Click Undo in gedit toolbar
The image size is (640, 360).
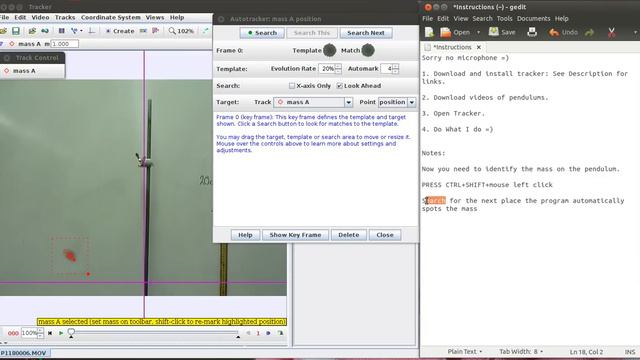coord(563,32)
